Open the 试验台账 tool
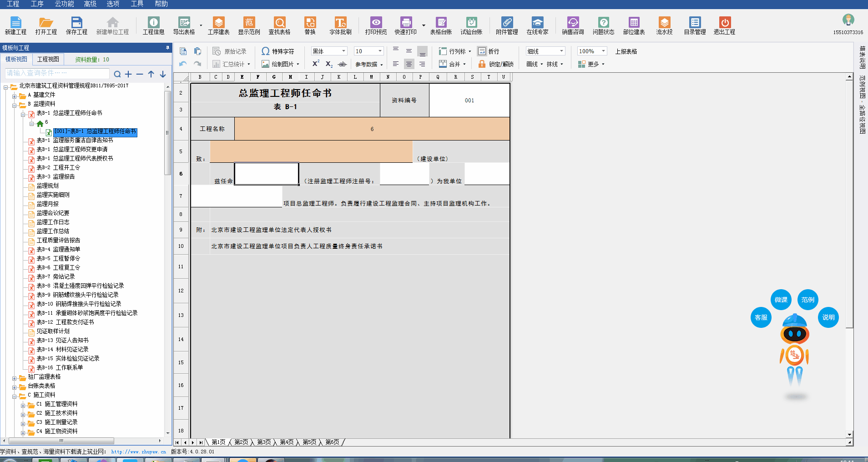The height and width of the screenshot is (462, 868). point(472,25)
